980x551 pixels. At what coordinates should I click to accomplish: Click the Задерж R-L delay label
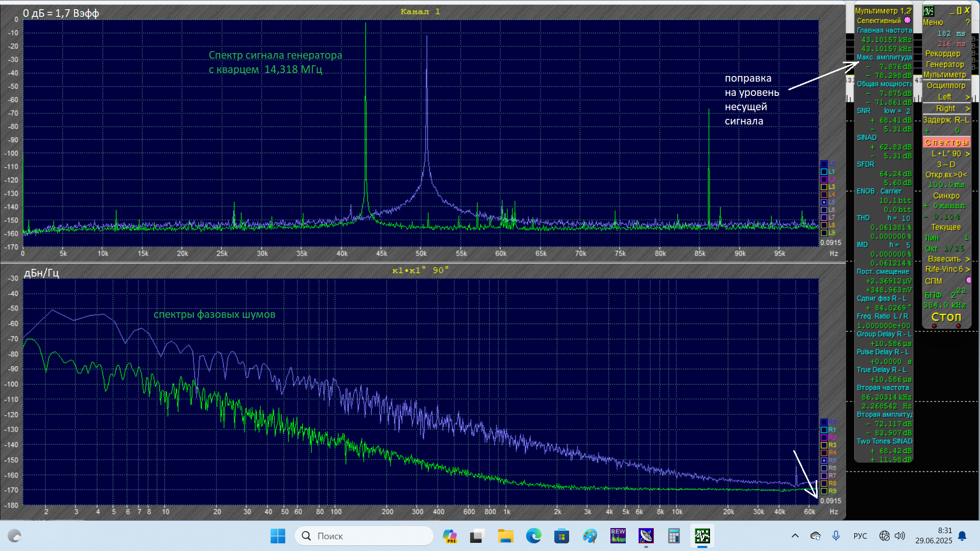pos(946,120)
